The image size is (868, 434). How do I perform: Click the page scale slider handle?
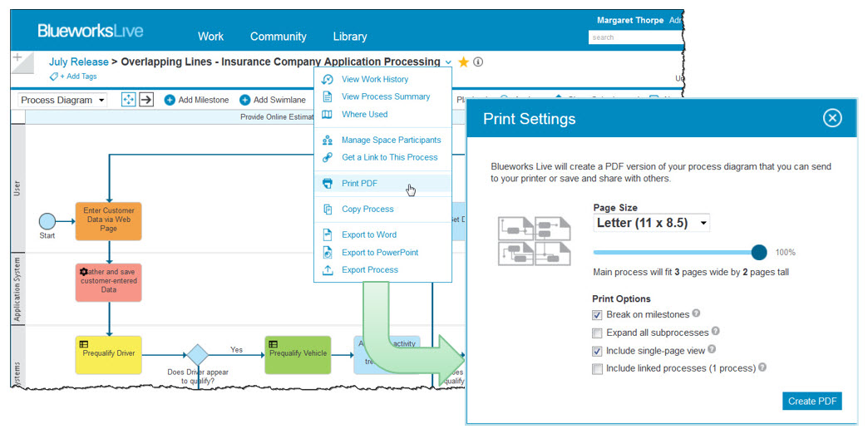[760, 253]
